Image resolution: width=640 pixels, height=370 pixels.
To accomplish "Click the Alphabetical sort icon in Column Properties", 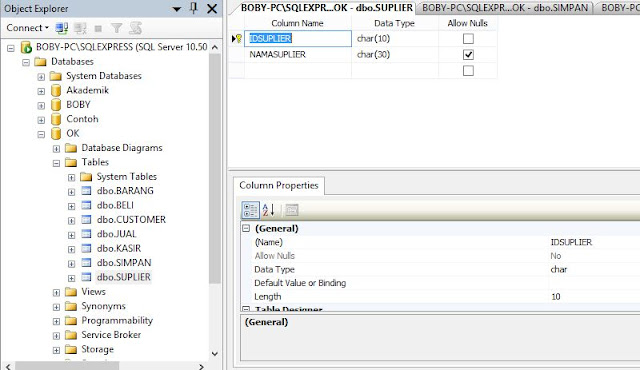I will coord(269,210).
